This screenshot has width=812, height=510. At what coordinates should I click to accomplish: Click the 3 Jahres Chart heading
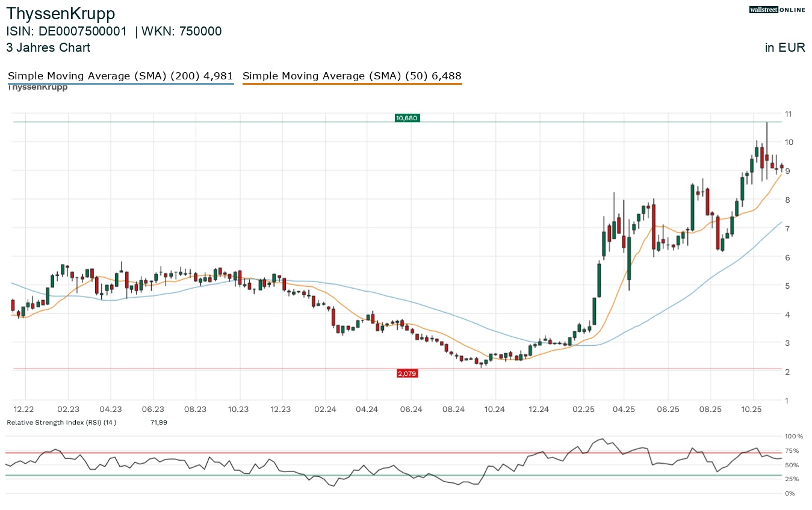[x=48, y=48]
